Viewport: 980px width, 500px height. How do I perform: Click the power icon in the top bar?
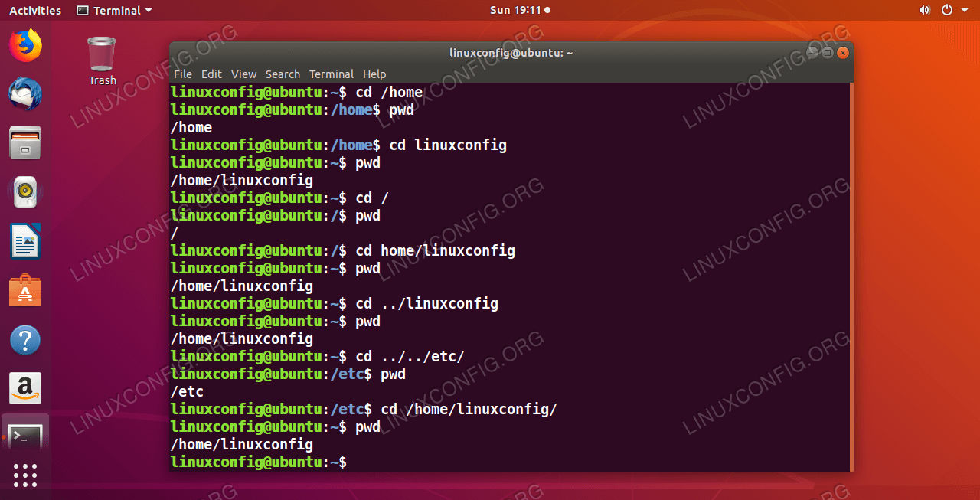point(947,10)
